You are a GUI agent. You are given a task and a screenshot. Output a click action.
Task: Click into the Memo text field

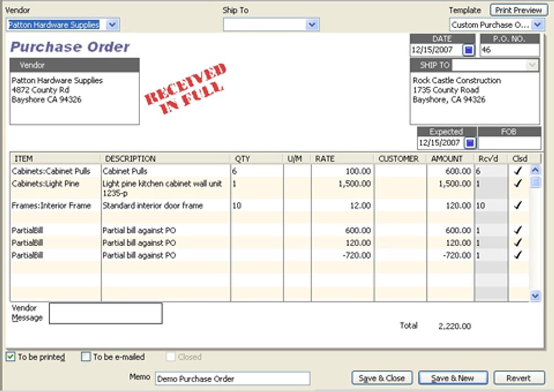pos(232,378)
